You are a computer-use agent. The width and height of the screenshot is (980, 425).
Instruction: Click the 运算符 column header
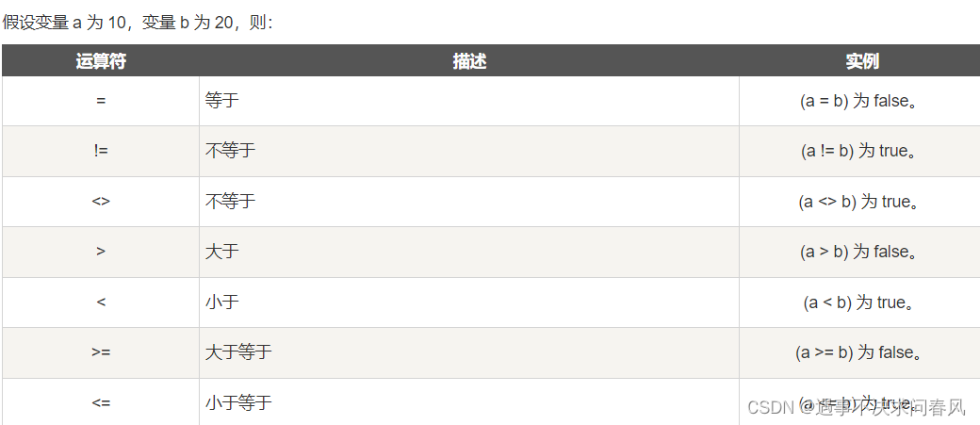pos(101,60)
